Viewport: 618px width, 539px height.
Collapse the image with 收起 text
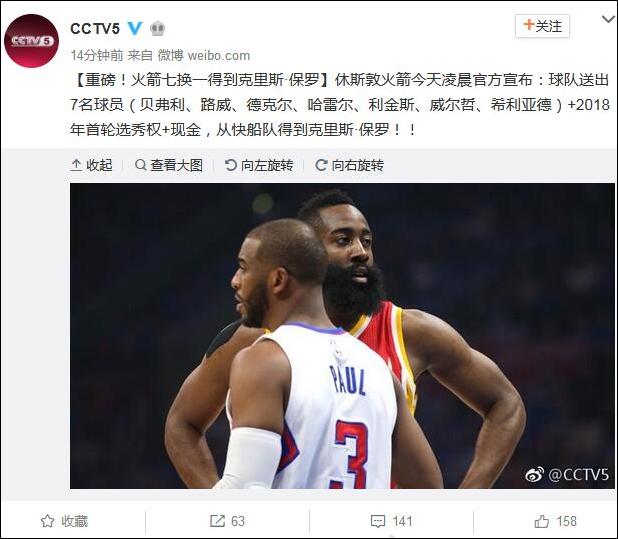(99, 165)
